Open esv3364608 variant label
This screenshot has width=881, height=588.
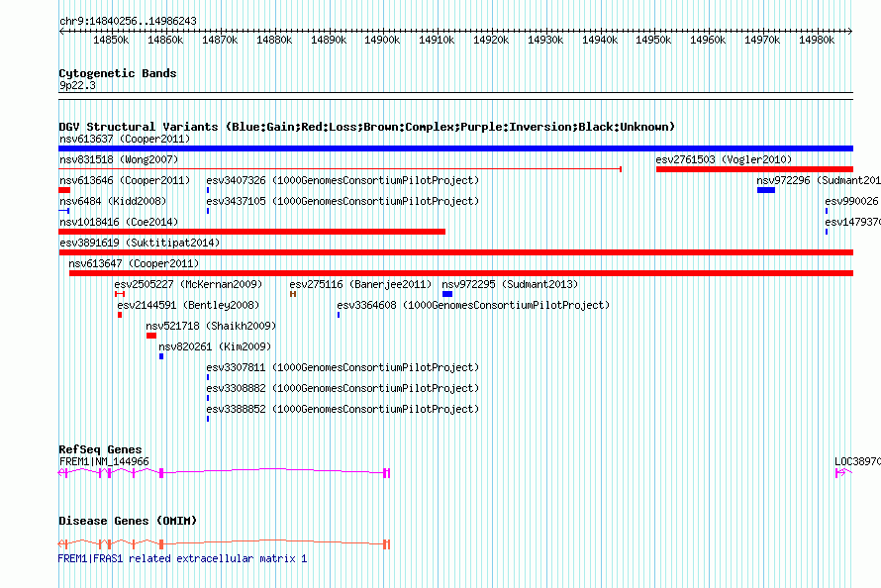473,305
